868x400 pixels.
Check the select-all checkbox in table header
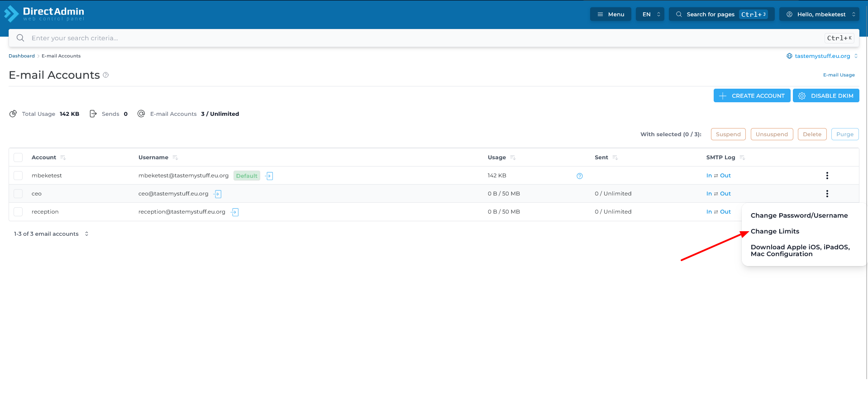click(x=18, y=157)
